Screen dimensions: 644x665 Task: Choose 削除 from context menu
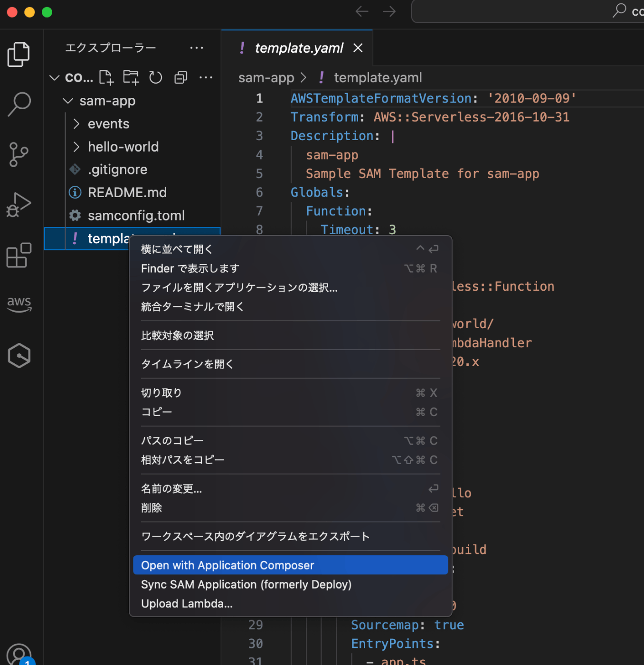290,508
